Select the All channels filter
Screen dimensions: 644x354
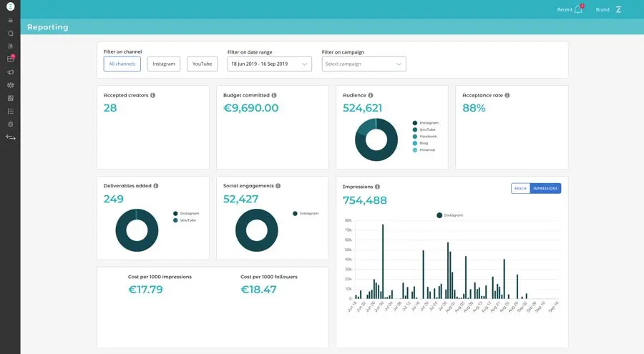coord(122,64)
